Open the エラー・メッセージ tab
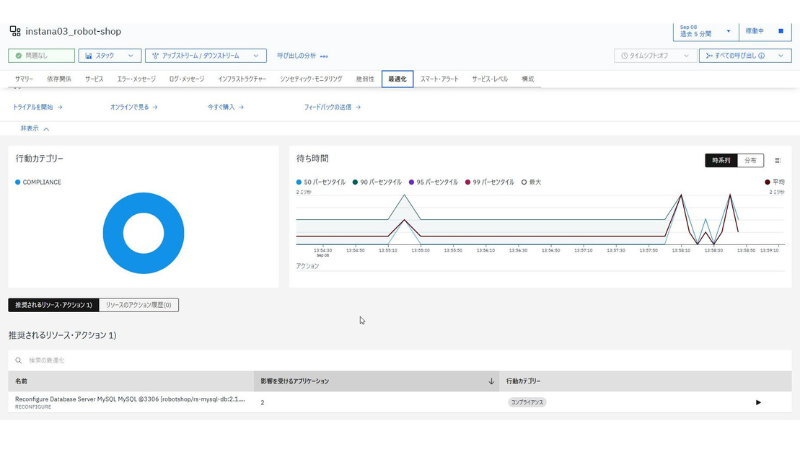 [x=136, y=79]
